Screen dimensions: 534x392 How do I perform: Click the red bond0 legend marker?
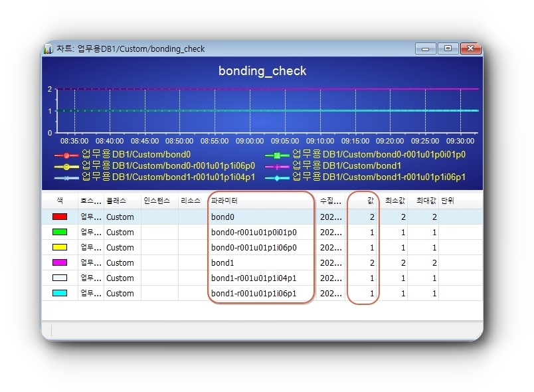point(66,155)
